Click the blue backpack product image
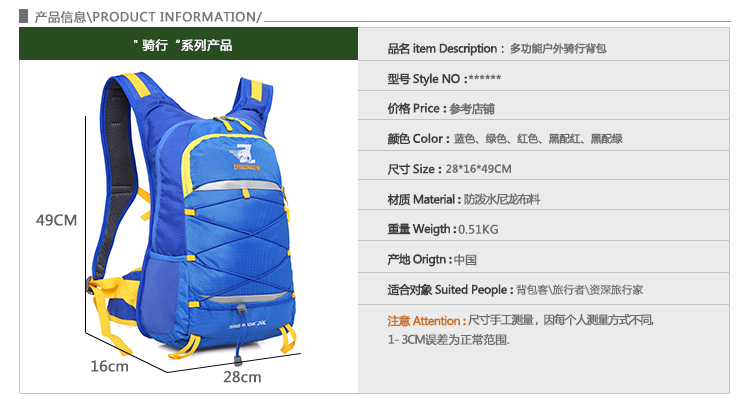 [191, 218]
